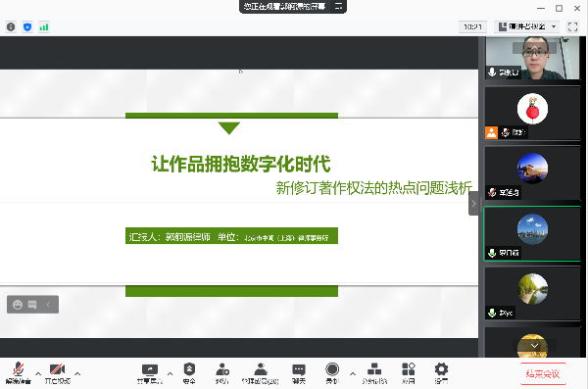
Task: Open the Invite participants icon
Action: 222,373
